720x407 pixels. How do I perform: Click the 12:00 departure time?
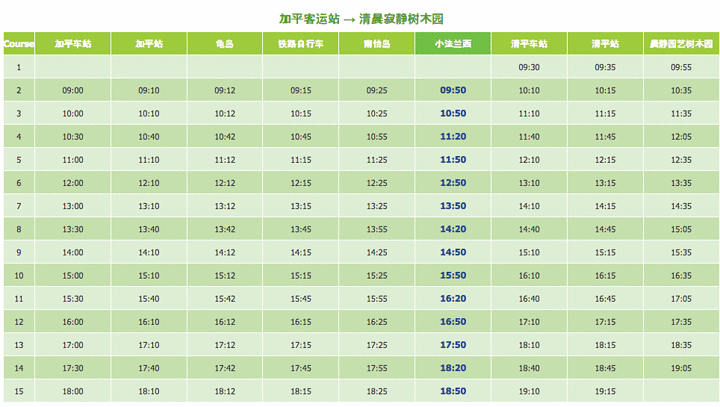click(x=73, y=183)
